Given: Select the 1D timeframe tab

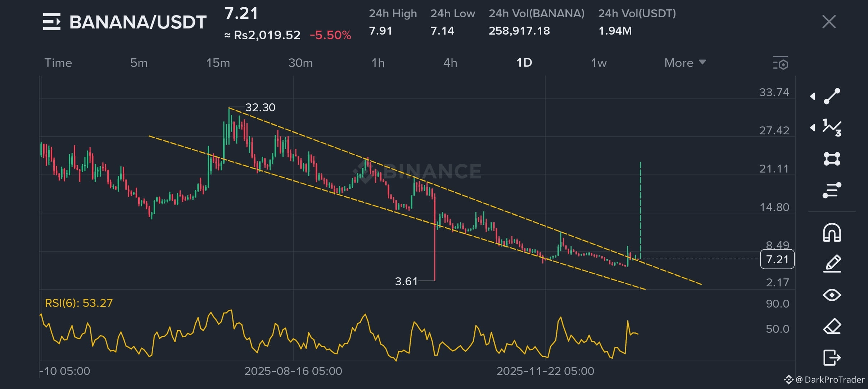Looking at the screenshot, I should pos(524,63).
